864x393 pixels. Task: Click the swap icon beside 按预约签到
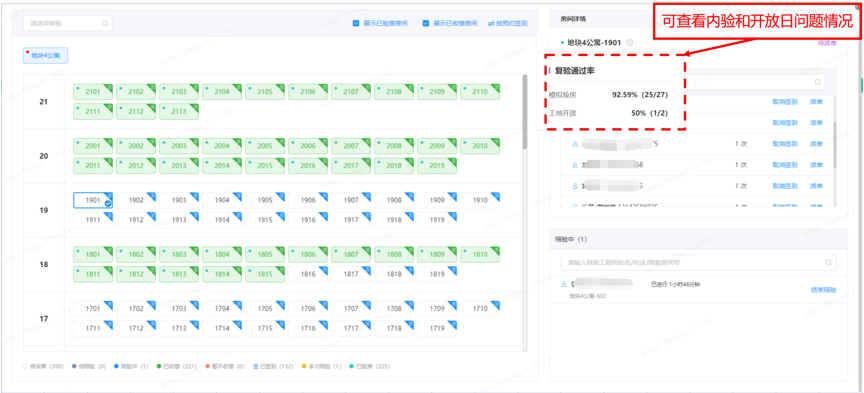tap(491, 24)
